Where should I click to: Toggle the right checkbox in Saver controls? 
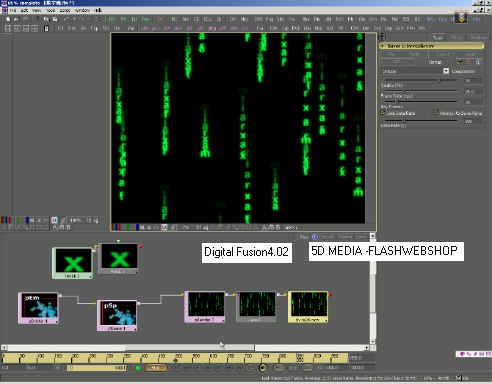[436, 113]
